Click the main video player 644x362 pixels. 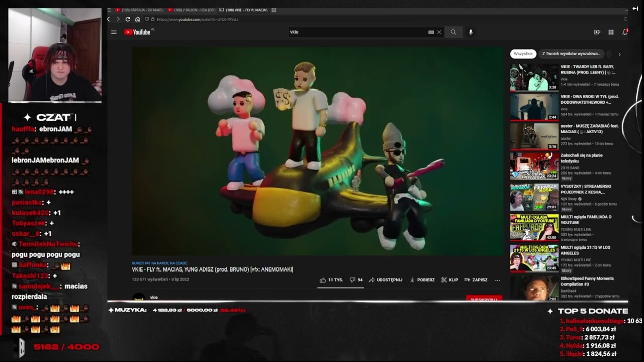pos(317,151)
